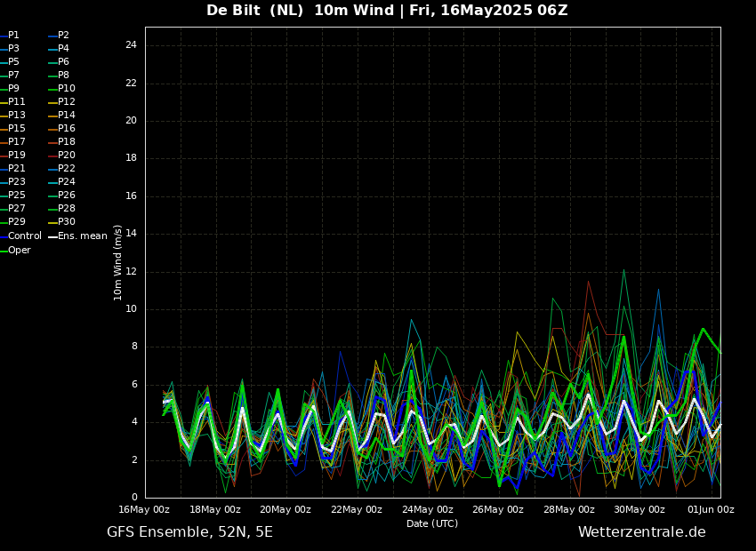
Task: Select the Ens. mean legend entry
Action: [82, 236]
